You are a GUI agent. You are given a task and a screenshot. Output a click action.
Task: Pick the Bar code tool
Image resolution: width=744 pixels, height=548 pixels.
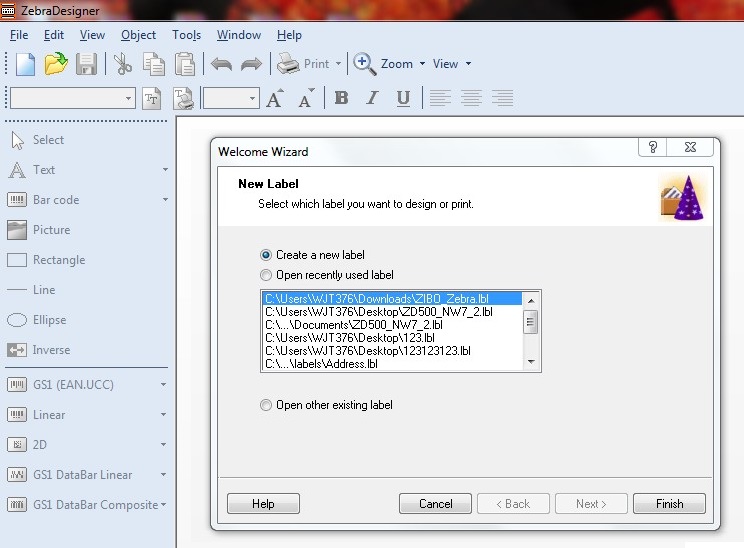click(43, 200)
